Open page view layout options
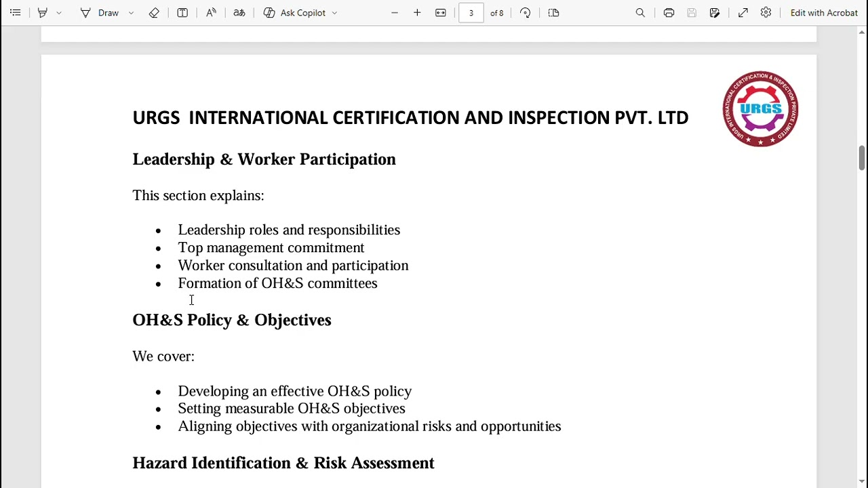The width and height of the screenshot is (868, 488). [553, 13]
